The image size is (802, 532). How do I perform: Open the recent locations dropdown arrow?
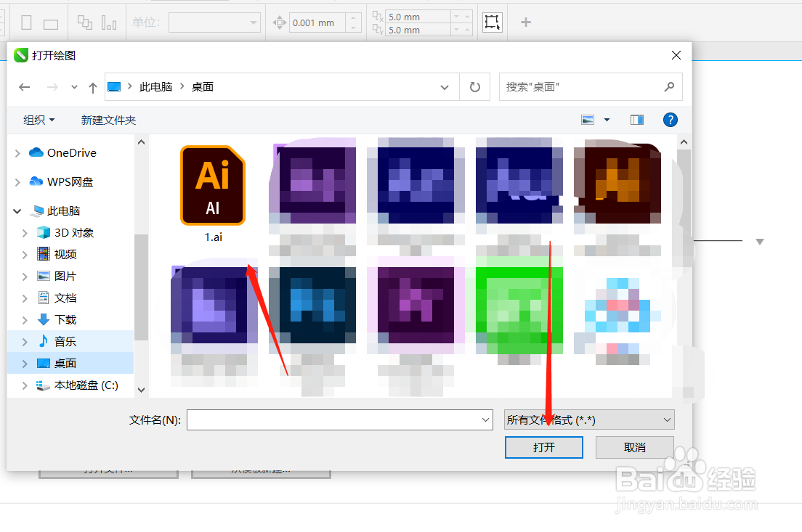coord(74,87)
